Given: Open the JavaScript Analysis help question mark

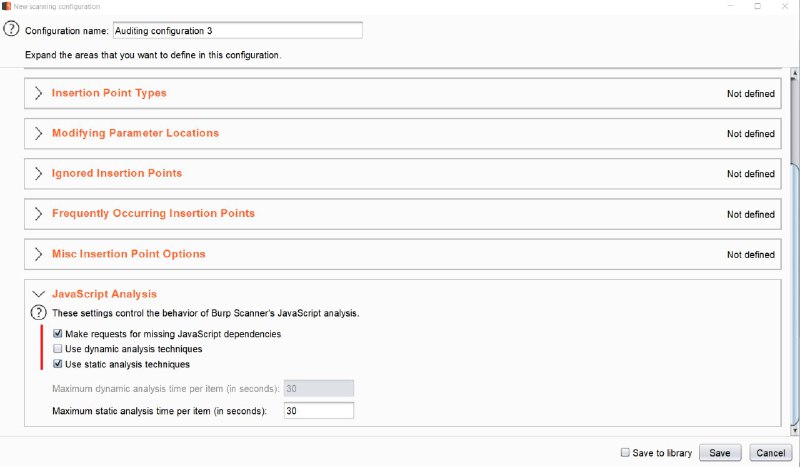Looking at the screenshot, I should pyautogui.click(x=38, y=312).
